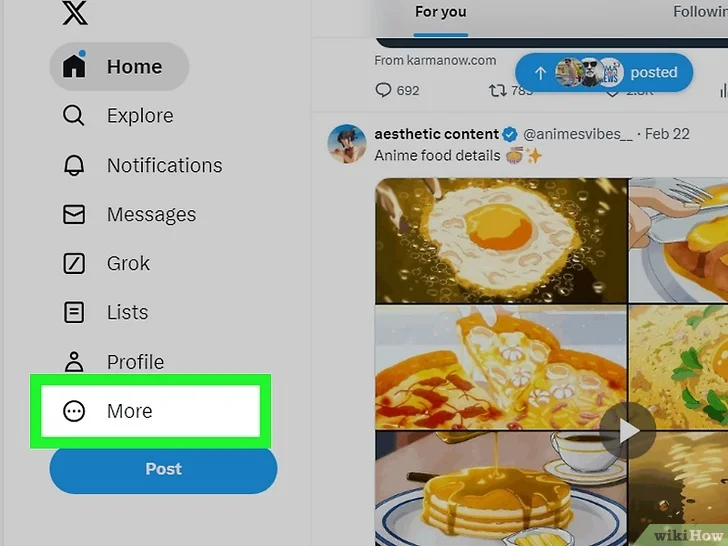The width and height of the screenshot is (728, 546).
Task: Open Grok from the sidebar
Action: (x=107, y=263)
